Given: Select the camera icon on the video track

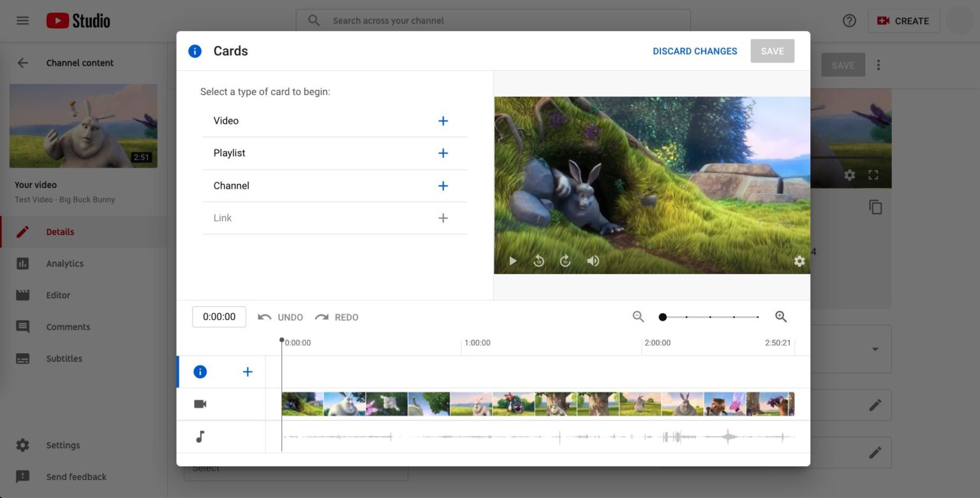Looking at the screenshot, I should coord(200,403).
